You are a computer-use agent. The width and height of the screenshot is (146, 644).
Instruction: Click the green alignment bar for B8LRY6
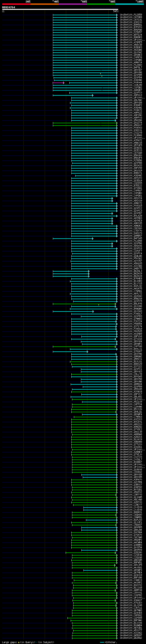click(x=85, y=304)
